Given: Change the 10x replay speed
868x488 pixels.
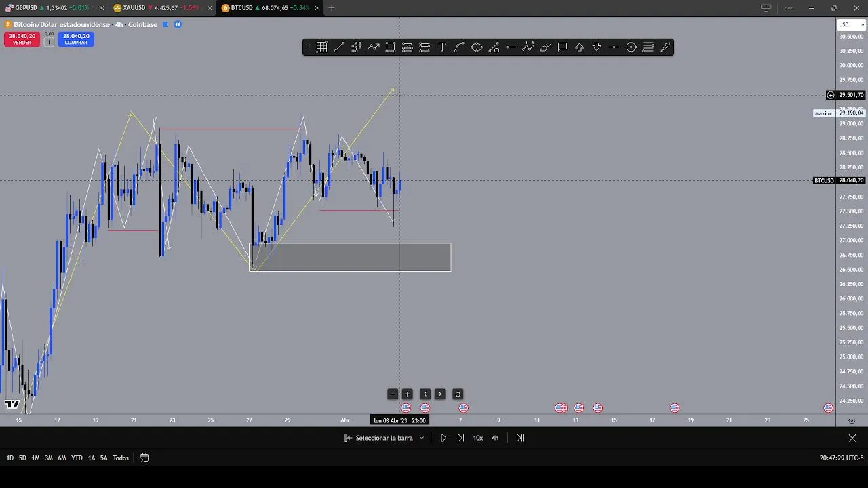Looking at the screenshot, I should (478, 438).
